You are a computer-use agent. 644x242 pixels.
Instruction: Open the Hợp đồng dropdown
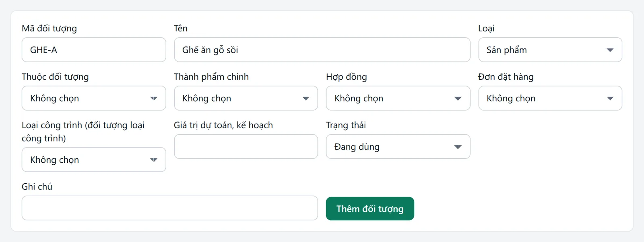coord(398,98)
